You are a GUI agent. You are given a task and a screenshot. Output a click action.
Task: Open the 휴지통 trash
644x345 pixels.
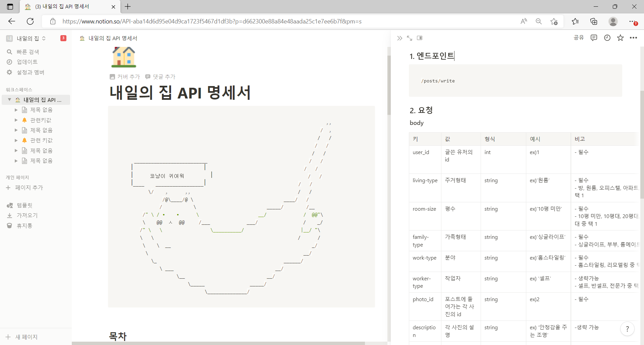click(24, 225)
